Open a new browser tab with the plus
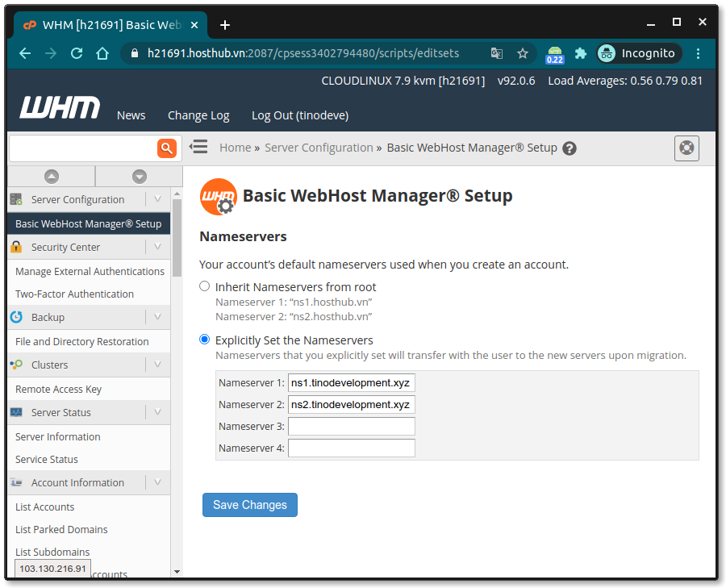The width and height of the screenshot is (726, 588). tap(225, 25)
